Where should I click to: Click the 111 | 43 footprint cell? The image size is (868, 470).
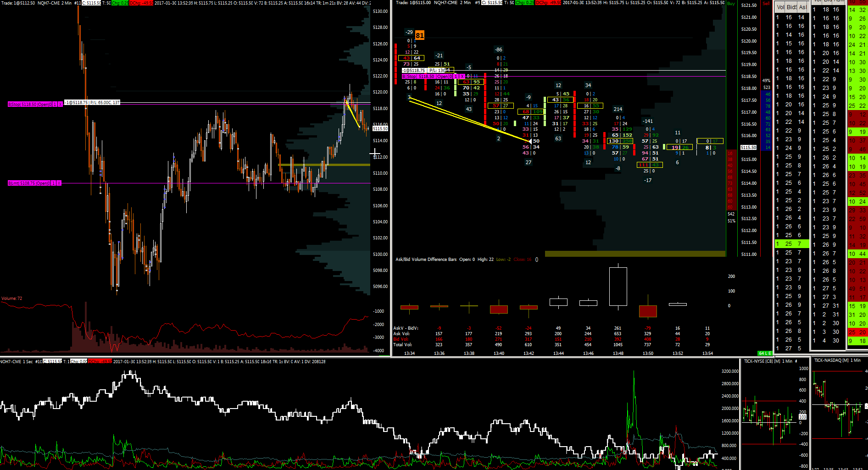click(x=650, y=165)
